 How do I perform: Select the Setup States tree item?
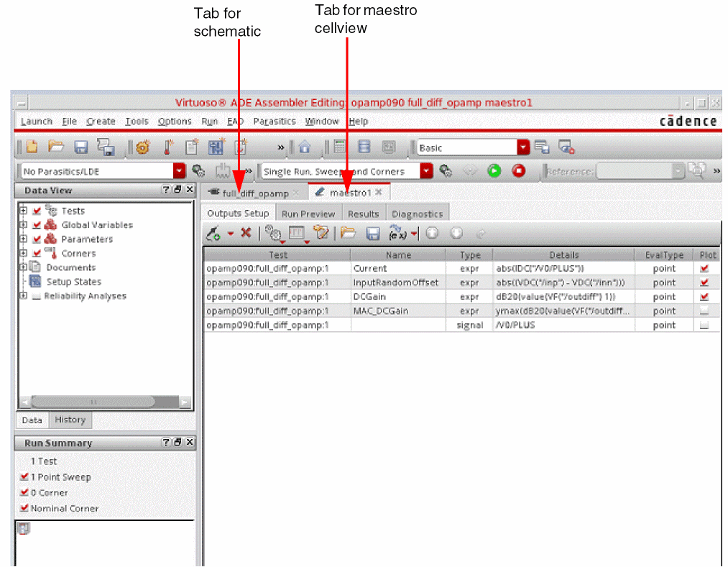click(x=74, y=282)
